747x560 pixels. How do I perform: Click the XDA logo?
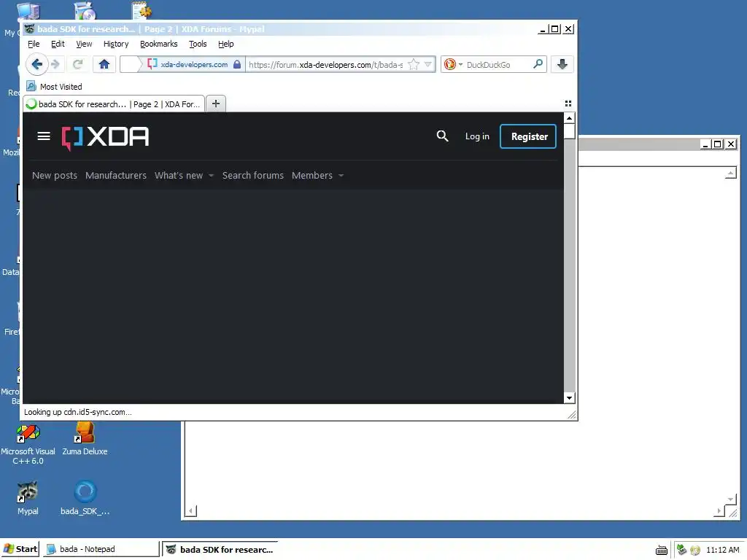tap(105, 137)
